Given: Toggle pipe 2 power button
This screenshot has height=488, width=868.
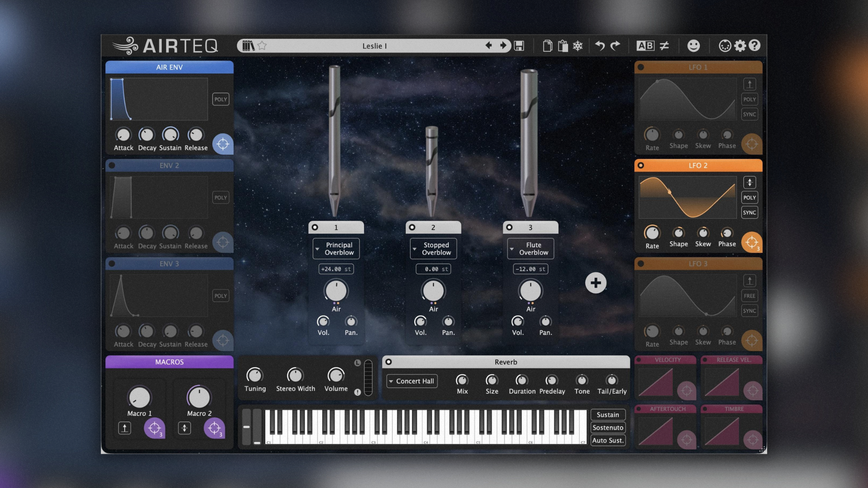Looking at the screenshot, I should tap(412, 227).
